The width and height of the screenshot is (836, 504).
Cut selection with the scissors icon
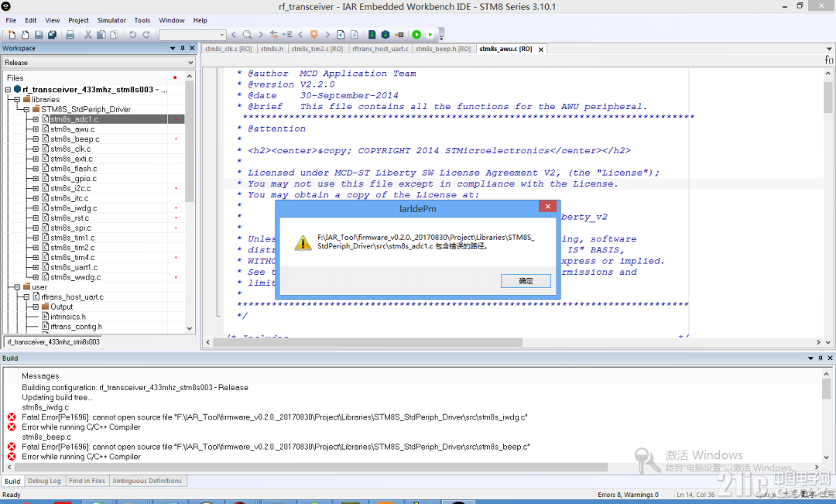88,35
